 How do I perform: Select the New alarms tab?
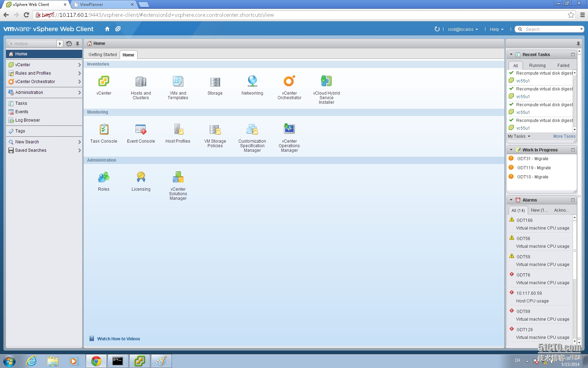tap(539, 210)
